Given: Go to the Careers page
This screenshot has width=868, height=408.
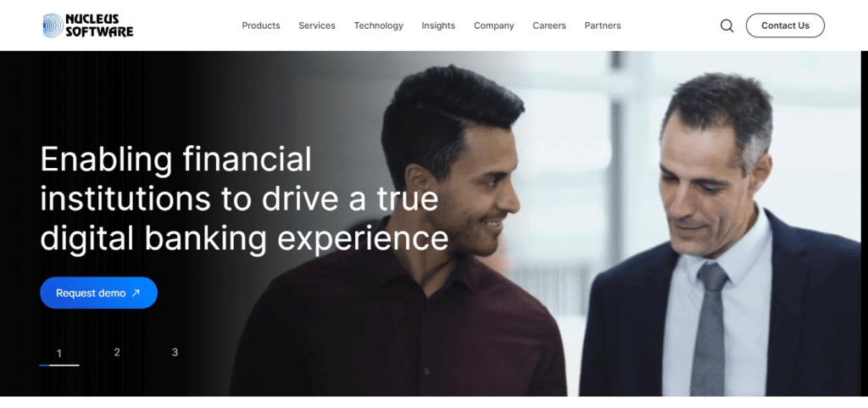Looking at the screenshot, I should 549,25.
